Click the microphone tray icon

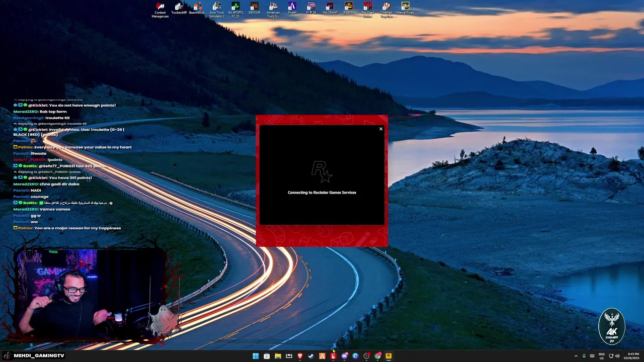584,356
